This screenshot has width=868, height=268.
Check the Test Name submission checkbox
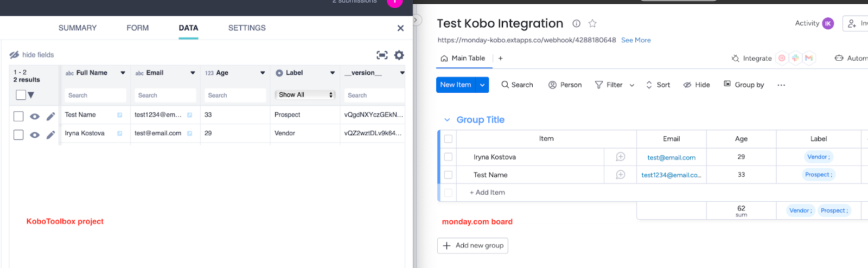click(x=18, y=117)
